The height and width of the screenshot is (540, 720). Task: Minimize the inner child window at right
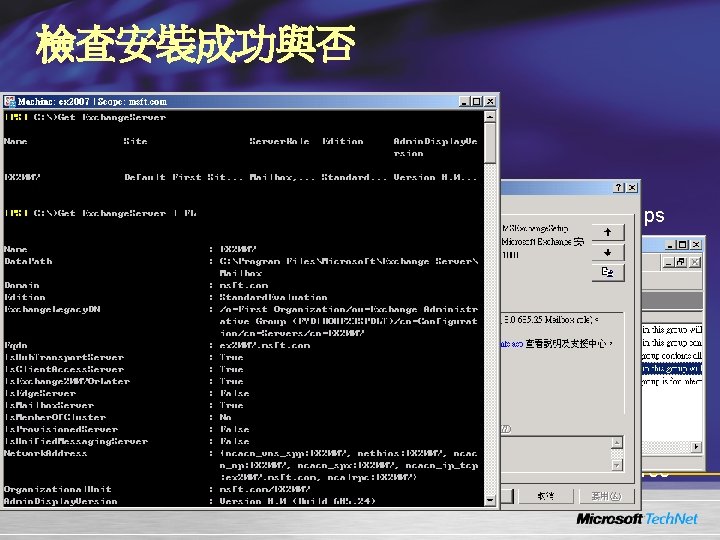pos(669,262)
